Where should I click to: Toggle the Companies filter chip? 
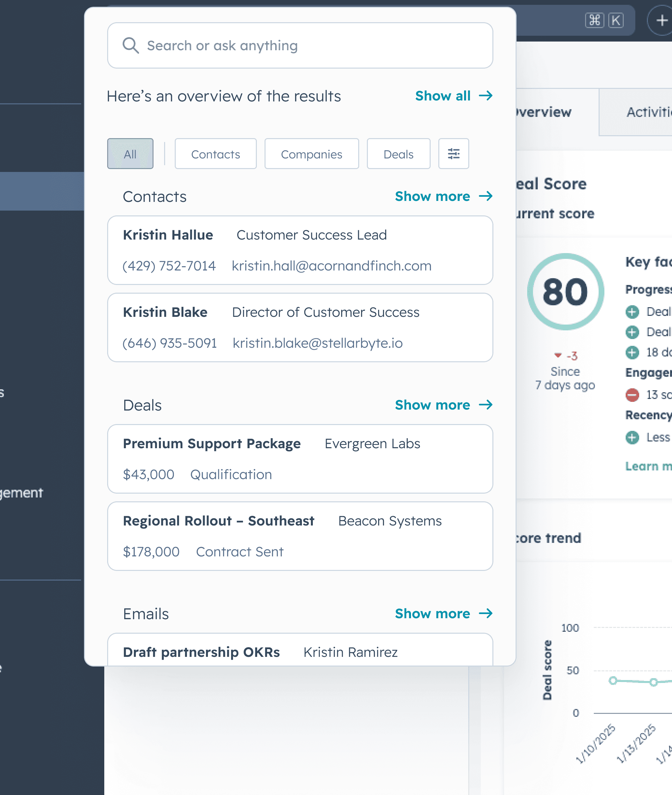point(311,154)
